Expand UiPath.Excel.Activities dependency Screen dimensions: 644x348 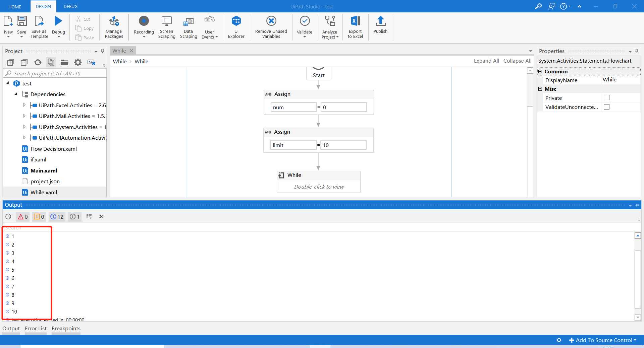(24, 105)
